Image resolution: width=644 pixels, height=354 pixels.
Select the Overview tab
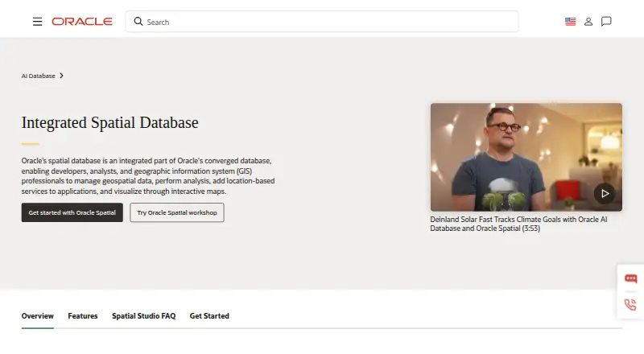tap(37, 316)
